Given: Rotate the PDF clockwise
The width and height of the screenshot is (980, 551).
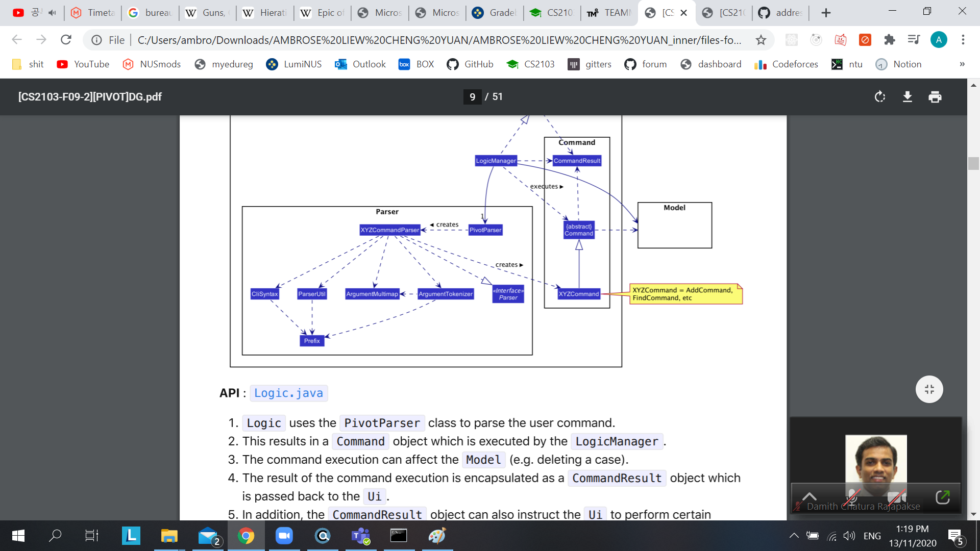Looking at the screenshot, I should tap(879, 97).
